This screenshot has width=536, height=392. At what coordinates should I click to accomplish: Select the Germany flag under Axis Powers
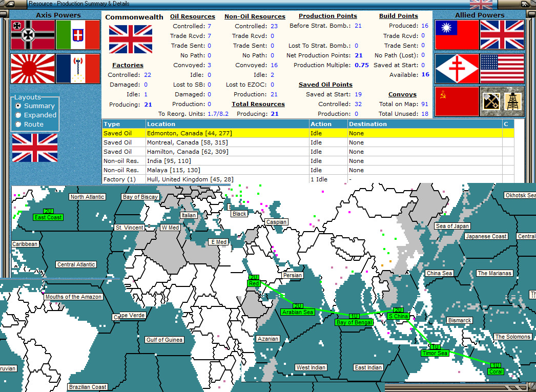[33, 35]
